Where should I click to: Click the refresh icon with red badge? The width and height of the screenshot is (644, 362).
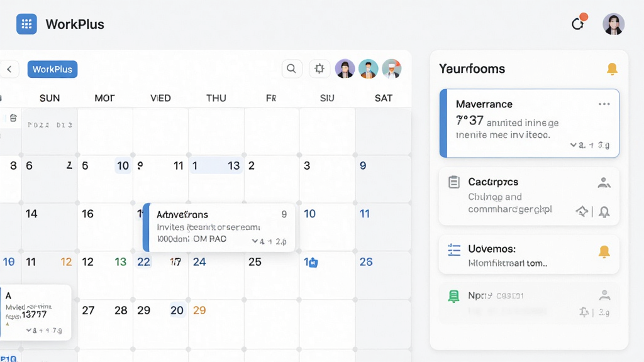(x=579, y=23)
